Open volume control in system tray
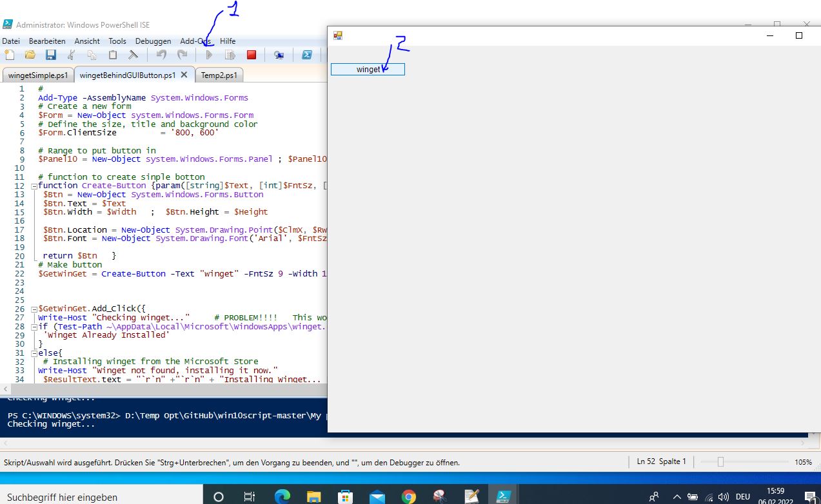The image size is (821, 504). coord(724,497)
